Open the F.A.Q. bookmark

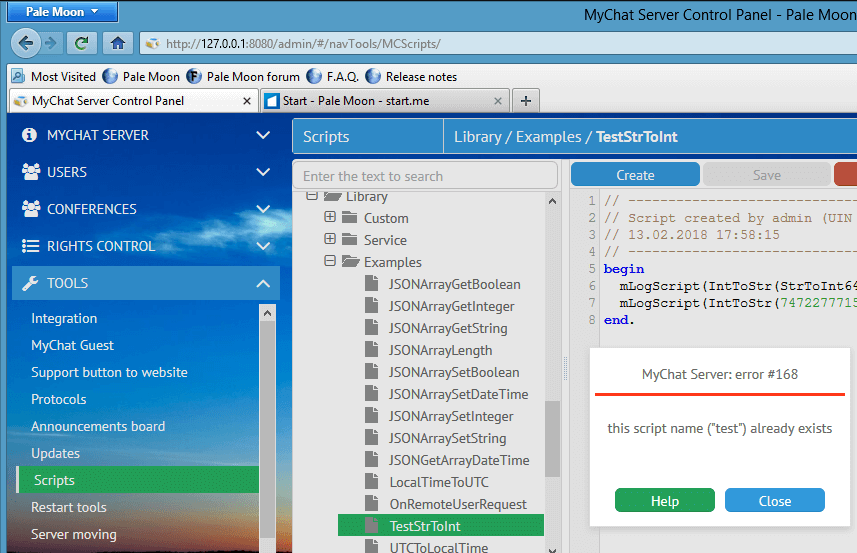[333, 77]
